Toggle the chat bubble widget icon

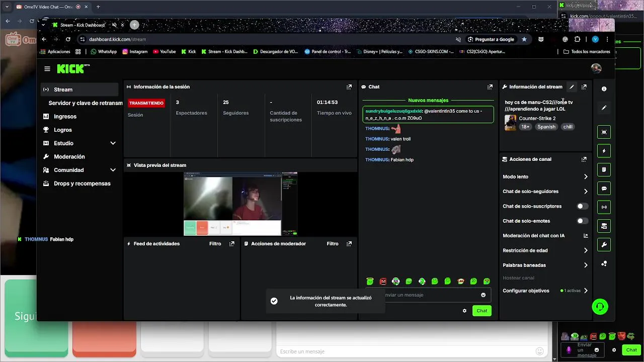pos(604,189)
